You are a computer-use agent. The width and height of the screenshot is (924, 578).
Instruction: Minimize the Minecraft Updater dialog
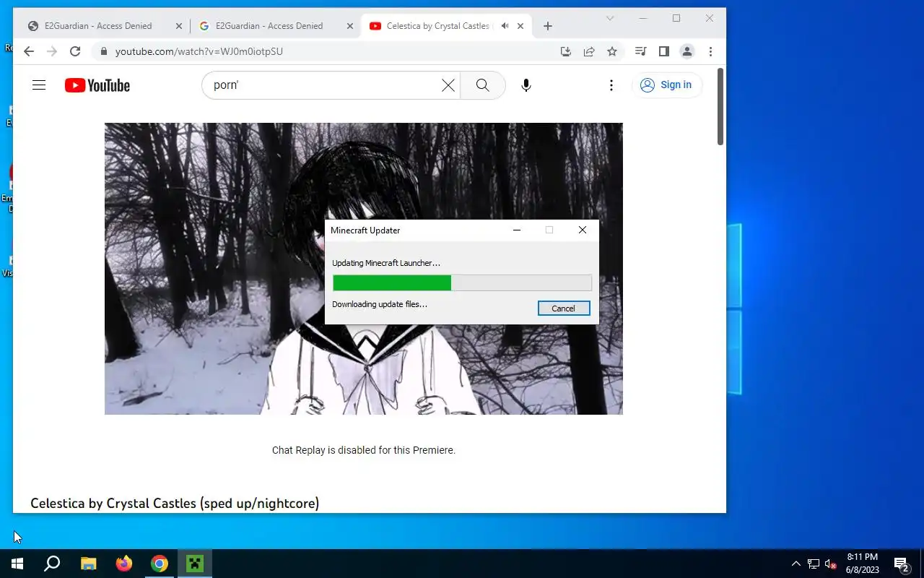coord(517,230)
